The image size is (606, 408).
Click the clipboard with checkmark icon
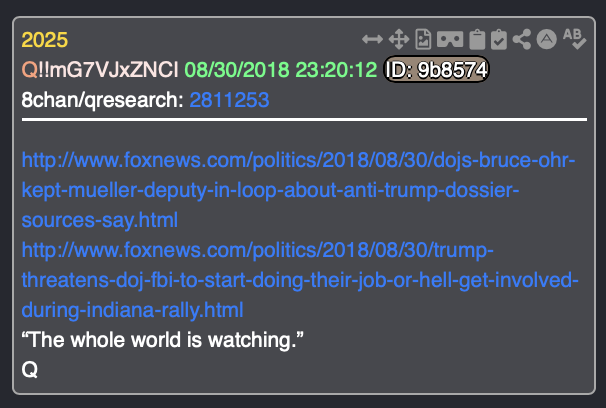[x=499, y=39]
